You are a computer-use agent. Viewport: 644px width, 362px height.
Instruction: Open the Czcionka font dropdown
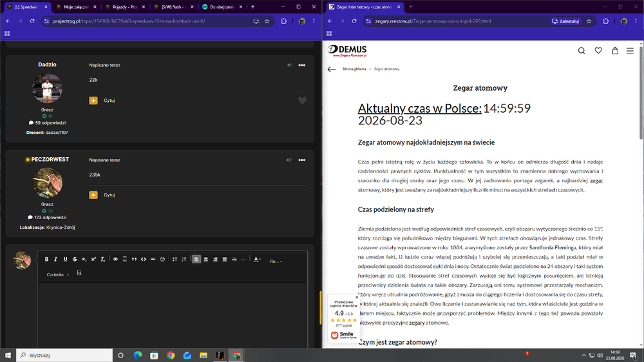tap(57, 274)
